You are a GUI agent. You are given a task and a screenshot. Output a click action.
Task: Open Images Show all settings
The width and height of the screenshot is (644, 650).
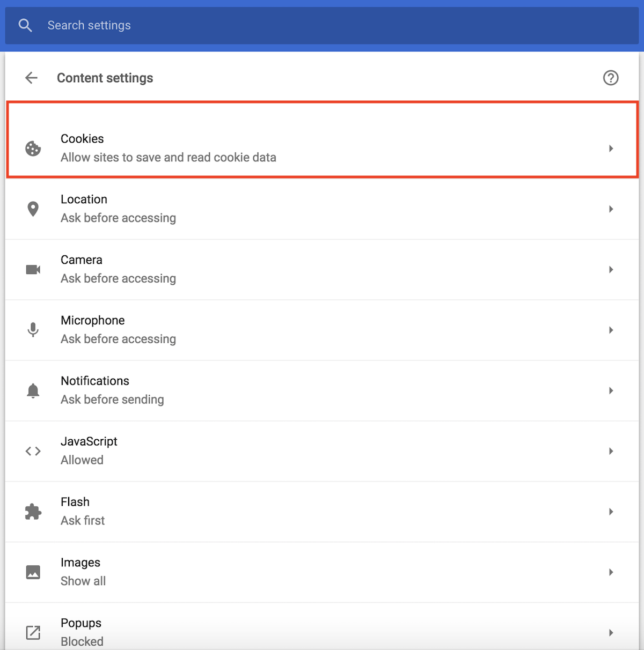(322, 572)
